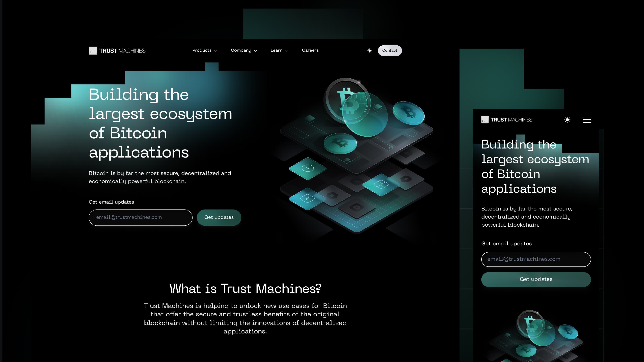Viewport: 644px width, 362px height.
Task: Select the Careers menu item
Action: pyautogui.click(x=310, y=50)
